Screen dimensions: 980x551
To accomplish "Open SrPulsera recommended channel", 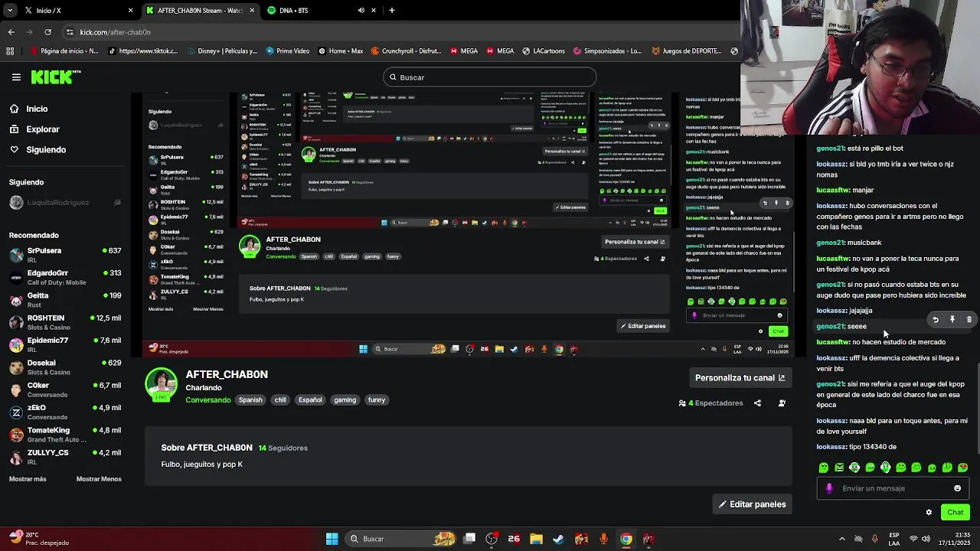I will pyautogui.click(x=65, y=255).
